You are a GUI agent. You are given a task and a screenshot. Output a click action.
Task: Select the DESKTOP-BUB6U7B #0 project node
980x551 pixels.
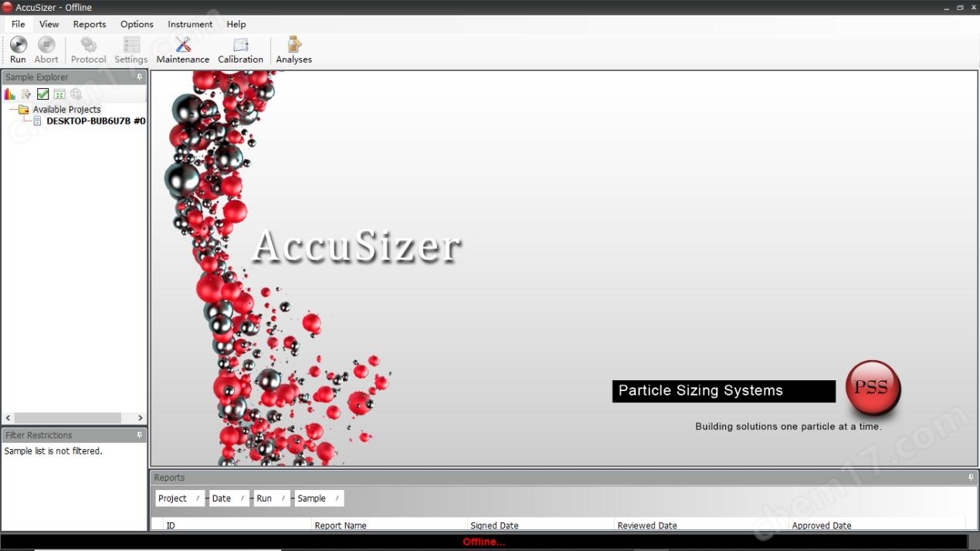(96, 121)
